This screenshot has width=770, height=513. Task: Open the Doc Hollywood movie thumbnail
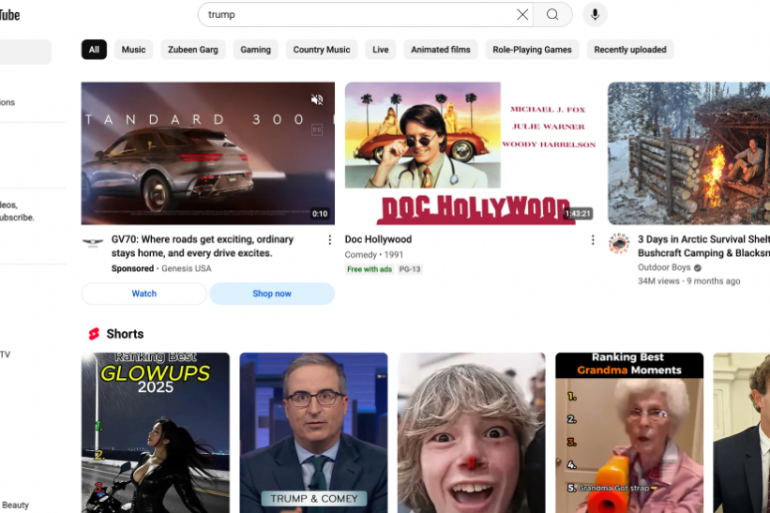471,153
